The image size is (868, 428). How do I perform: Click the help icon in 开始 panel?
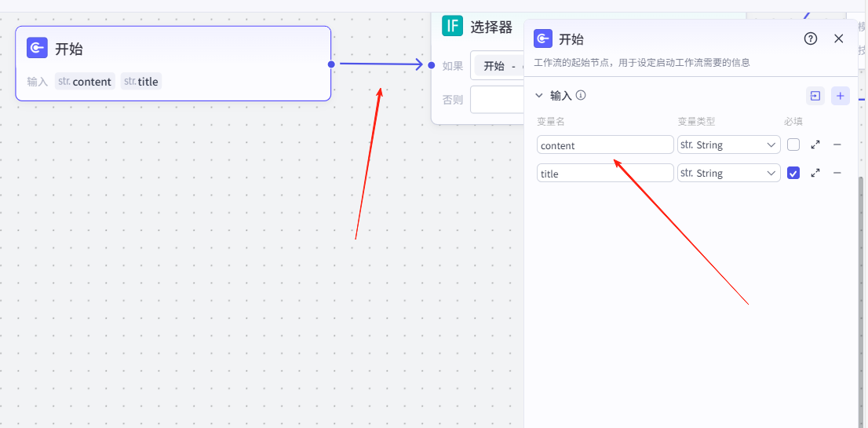[811, 39]
